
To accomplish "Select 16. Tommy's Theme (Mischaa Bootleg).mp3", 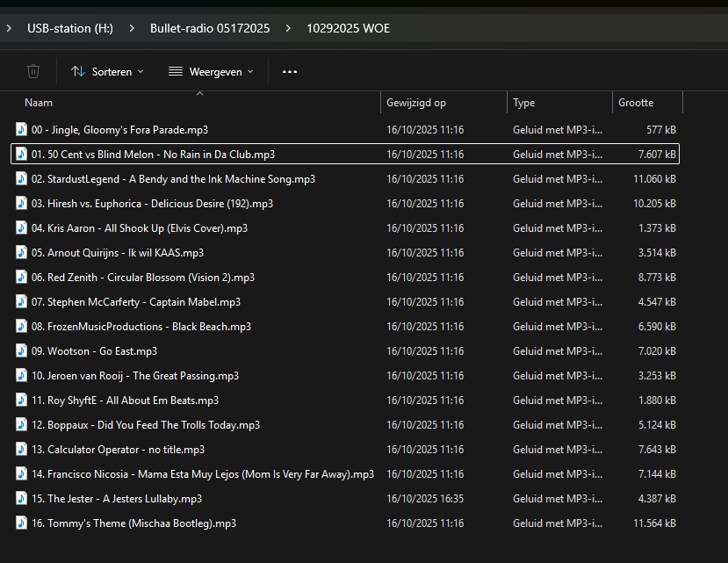I will point(133,523).
